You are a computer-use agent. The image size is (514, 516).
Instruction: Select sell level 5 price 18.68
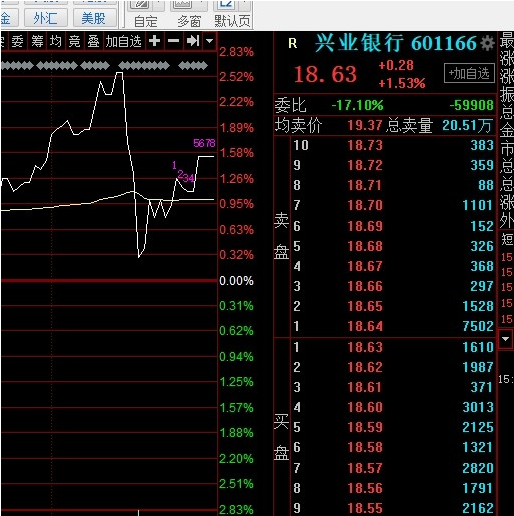click(x=365, y=246)
